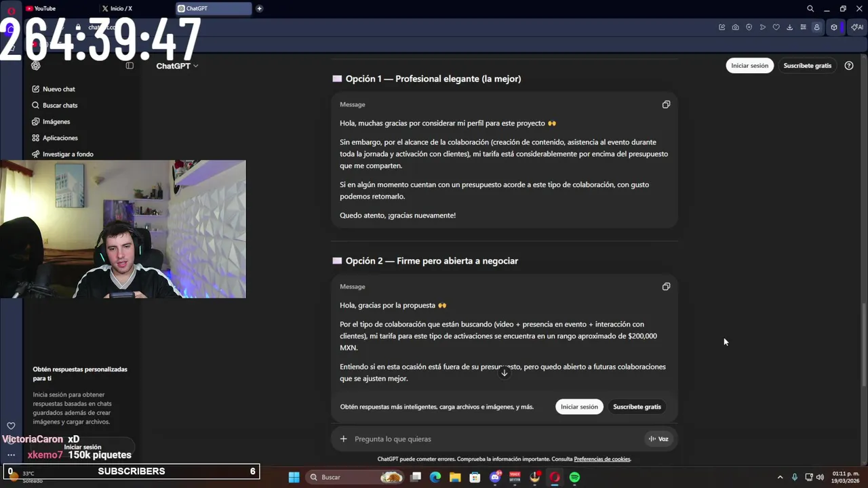The width and height of the screenshot is (868, 488).
Task: Copy the Opción 1 message block
Action: coord(666,104)
